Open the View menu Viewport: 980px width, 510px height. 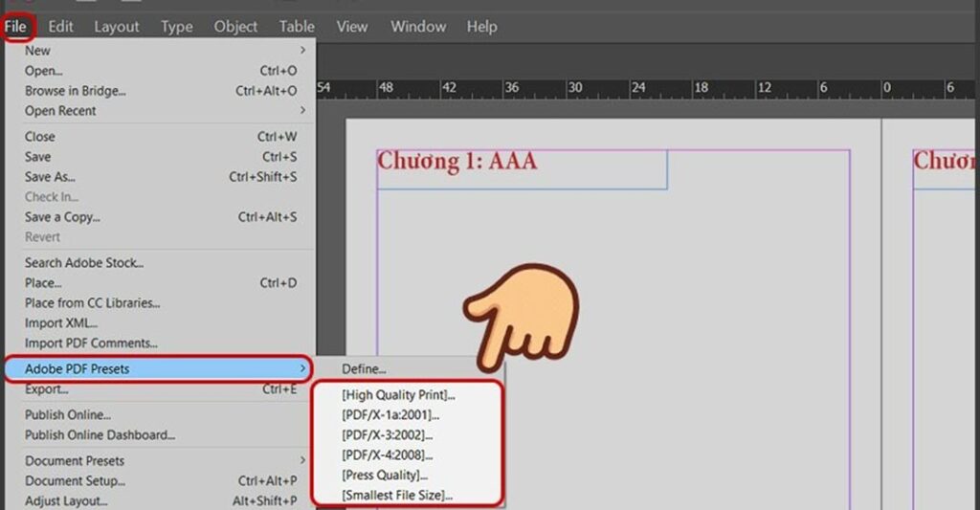(352, 27)
